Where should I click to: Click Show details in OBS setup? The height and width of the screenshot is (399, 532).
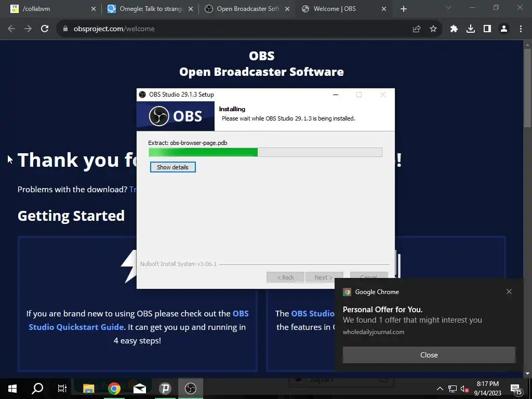click(x=172, y=167)
